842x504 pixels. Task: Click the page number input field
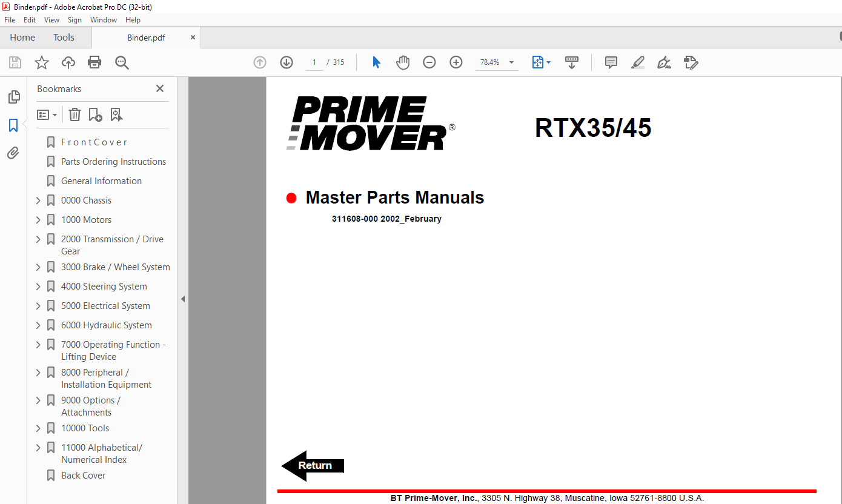point(314,62)
